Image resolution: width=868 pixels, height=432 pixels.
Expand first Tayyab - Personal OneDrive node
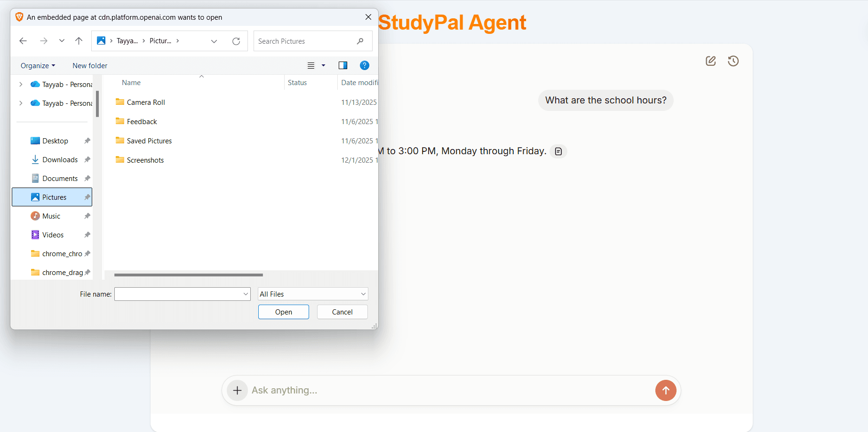21,85
